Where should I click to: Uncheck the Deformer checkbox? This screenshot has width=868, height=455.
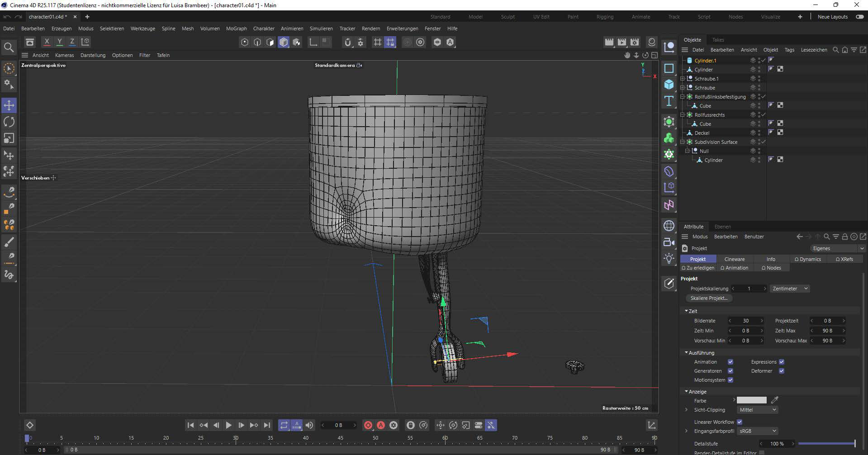(x=781, y=371)
